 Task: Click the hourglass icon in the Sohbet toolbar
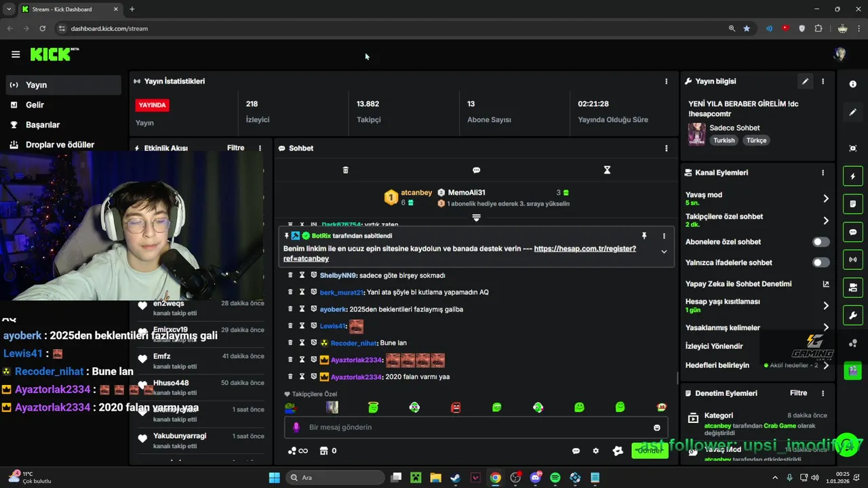point(607,170)
